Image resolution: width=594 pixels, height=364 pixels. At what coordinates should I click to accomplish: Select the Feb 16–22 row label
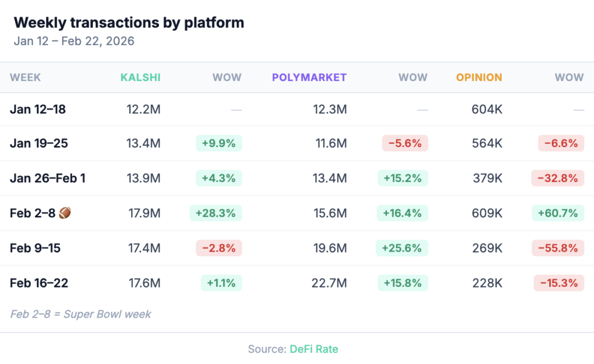point(39,283)
